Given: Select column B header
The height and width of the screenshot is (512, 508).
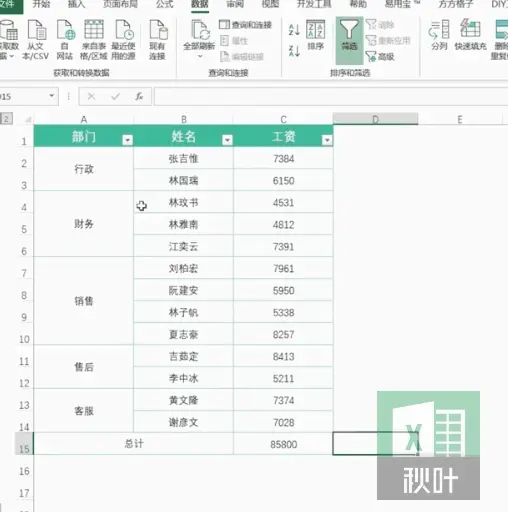Looking at the screenshot, I should 184,119.
